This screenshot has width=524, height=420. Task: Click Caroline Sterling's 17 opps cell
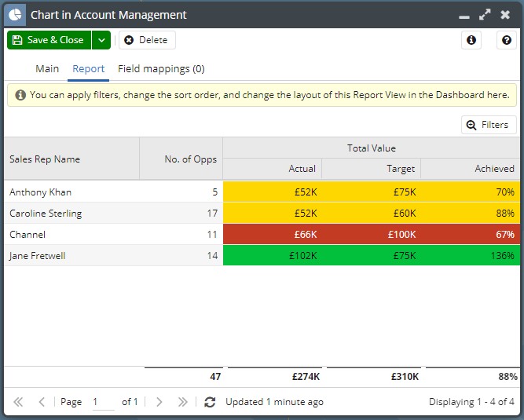click(181, 213)
